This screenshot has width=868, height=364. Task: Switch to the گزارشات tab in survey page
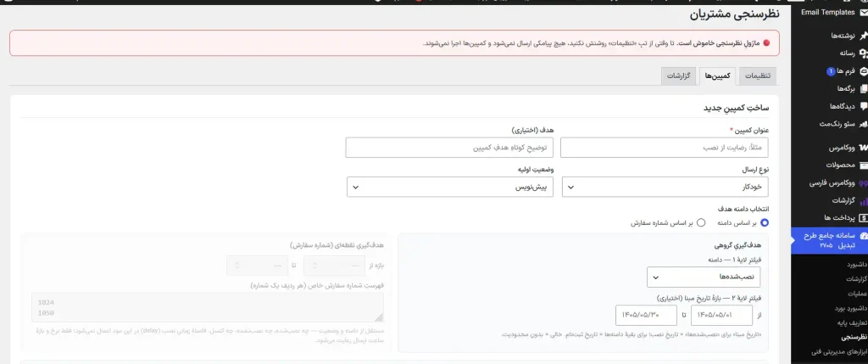tap(679, 76)
